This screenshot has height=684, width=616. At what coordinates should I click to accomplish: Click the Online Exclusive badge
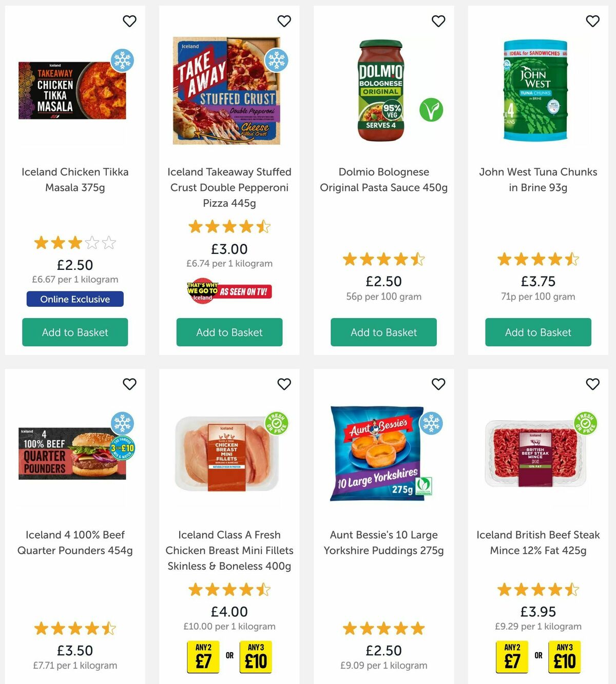click(x=74, y=299)
